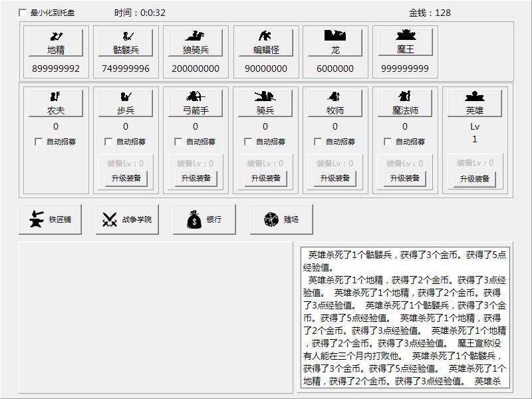Click the 地精 goblin icon button
The height and width of the screenshot is (399, 532).
pyautogui.click(x=56, y=43)
